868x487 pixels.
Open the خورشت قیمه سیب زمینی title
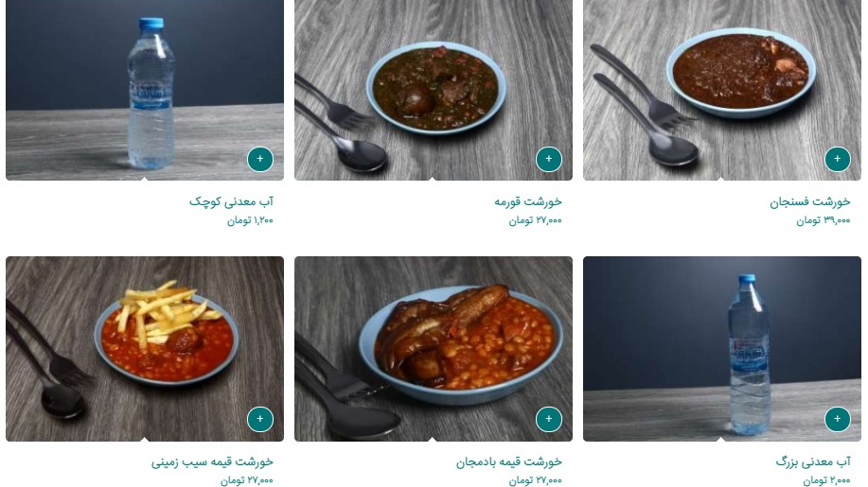(213, 461)
